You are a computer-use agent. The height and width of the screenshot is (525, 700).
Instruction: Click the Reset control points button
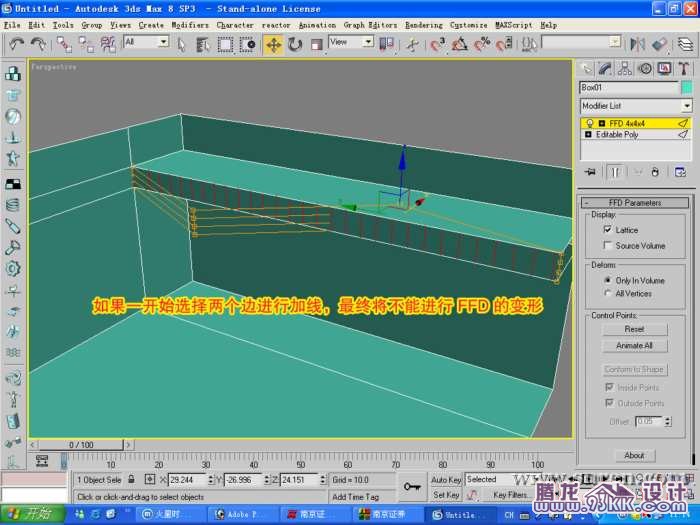[x=634, y=329]
